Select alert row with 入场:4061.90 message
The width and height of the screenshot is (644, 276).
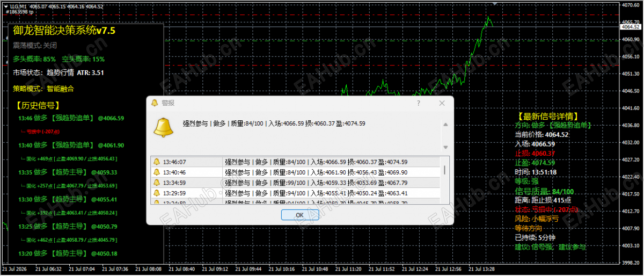click(295, 172)
